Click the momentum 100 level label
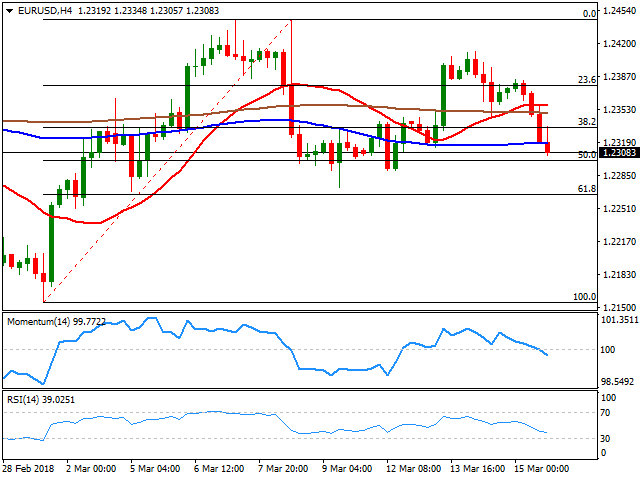This screenshot has width=640, height=480. click(607, 350)
